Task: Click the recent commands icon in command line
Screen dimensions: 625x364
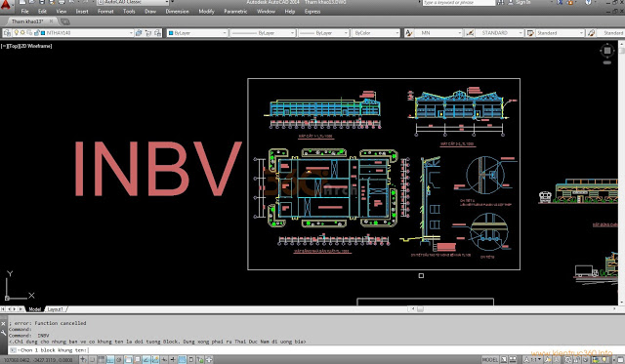Action: pyautogui.click(x=13, y=350)
